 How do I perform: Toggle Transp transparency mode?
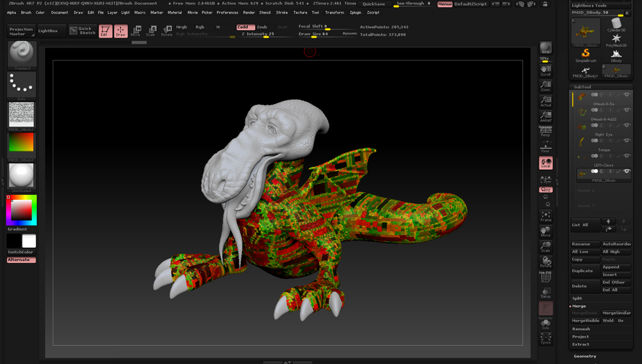coord(546,293)
